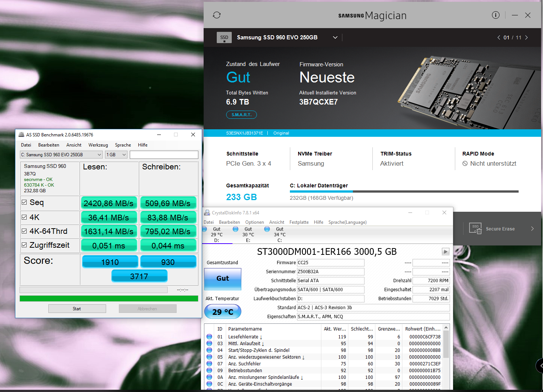Open Optionen menu in CrystalDiskInfo
Viewport: 543px width, 392px height.
[x=255, y=222]
